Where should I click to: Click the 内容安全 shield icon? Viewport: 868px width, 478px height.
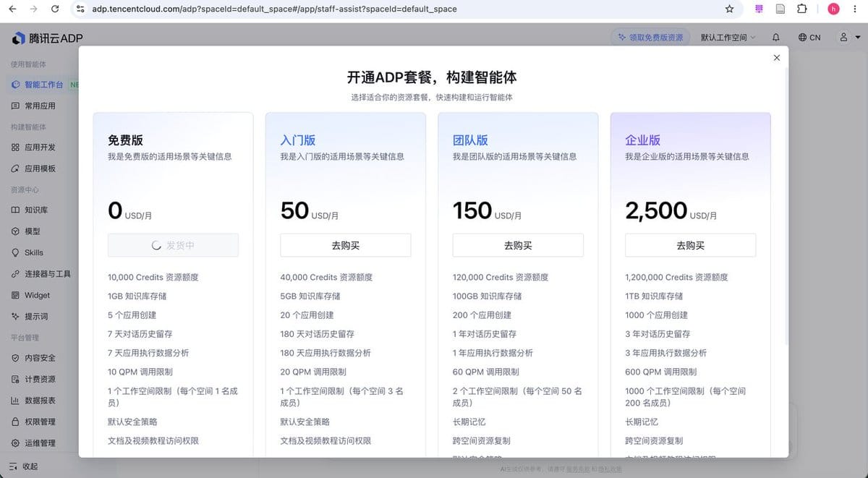pos(15,358)
